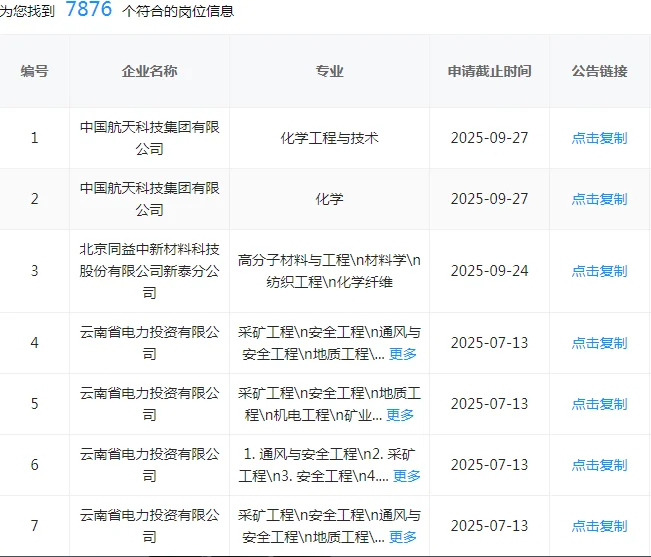Select deadline 2025-07-13 in row 4

pyautogui.click(x=489, y=343)
